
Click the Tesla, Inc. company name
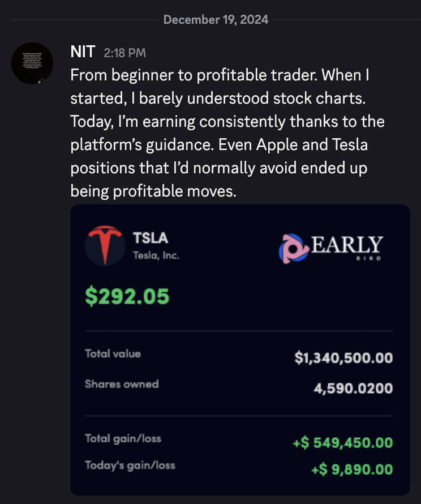[x=156, y=255]
